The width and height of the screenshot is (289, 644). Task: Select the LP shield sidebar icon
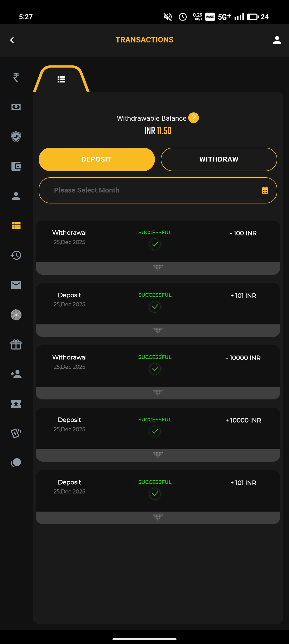pos(16,136)
